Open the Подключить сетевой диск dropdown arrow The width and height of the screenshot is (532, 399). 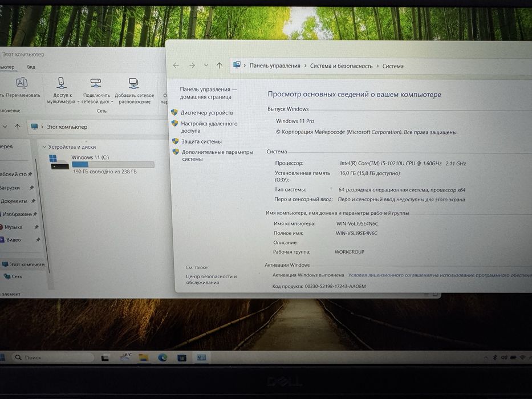pyautogui.click(x=112, y=102)
